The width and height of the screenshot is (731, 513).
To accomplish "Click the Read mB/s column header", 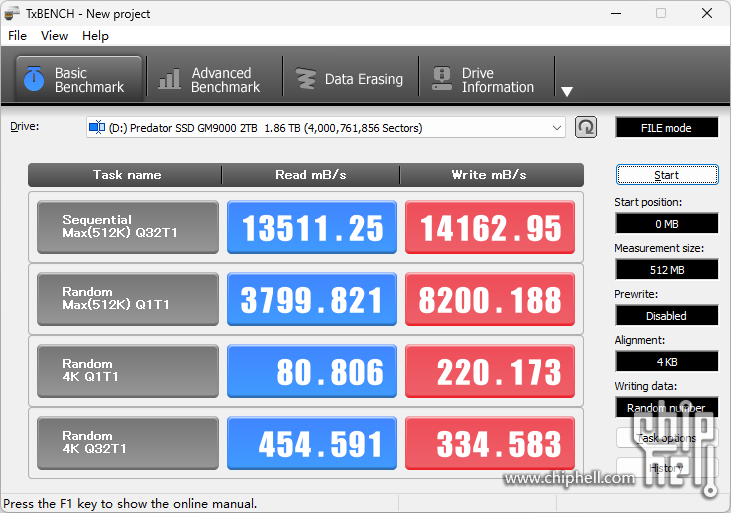I will pos(310,175).
